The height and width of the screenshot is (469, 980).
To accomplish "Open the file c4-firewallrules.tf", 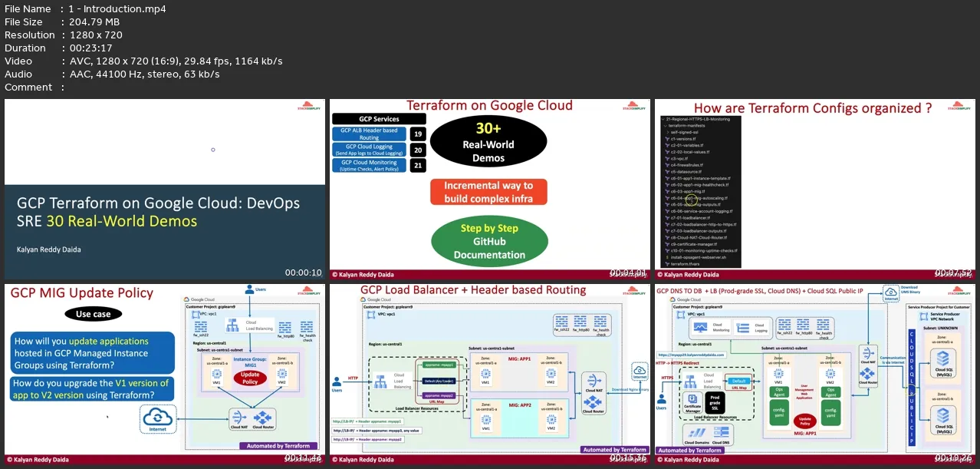I will click(689, 165).
